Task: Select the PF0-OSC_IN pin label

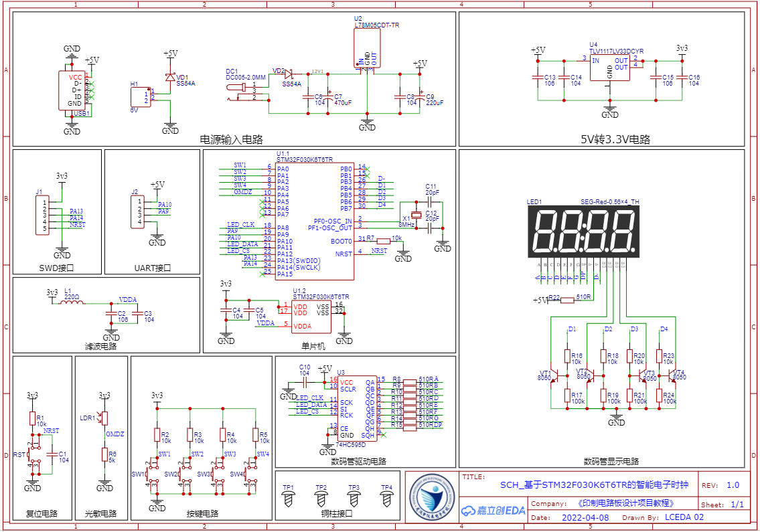Action: click(x=333, y=221)
